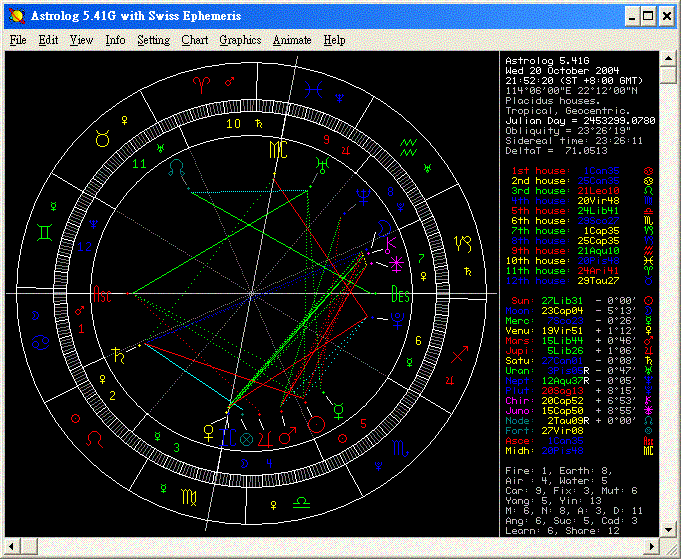Click the 'Fire: 1, Earth: 8,' line
This screenshot has height=559, width=681.
559,471
